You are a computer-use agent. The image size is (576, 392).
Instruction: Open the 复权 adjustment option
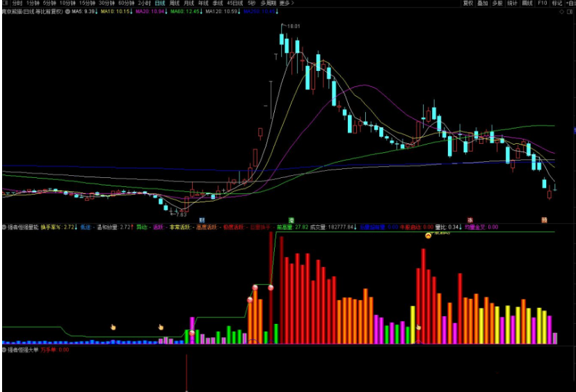(x=467, y=3)
